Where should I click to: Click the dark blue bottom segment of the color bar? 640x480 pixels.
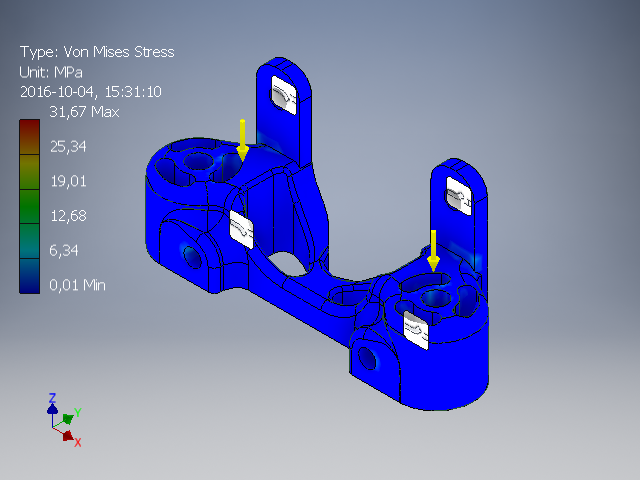(29, 276)
